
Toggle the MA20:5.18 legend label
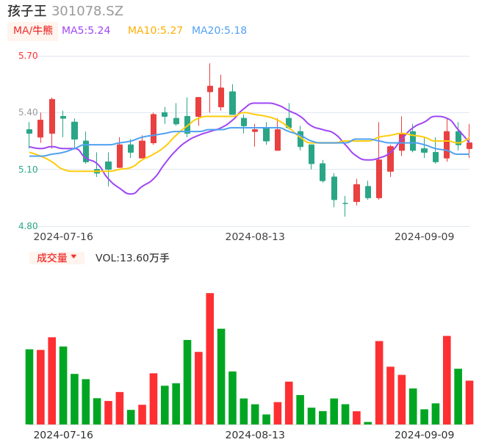[x=219, y=31]
